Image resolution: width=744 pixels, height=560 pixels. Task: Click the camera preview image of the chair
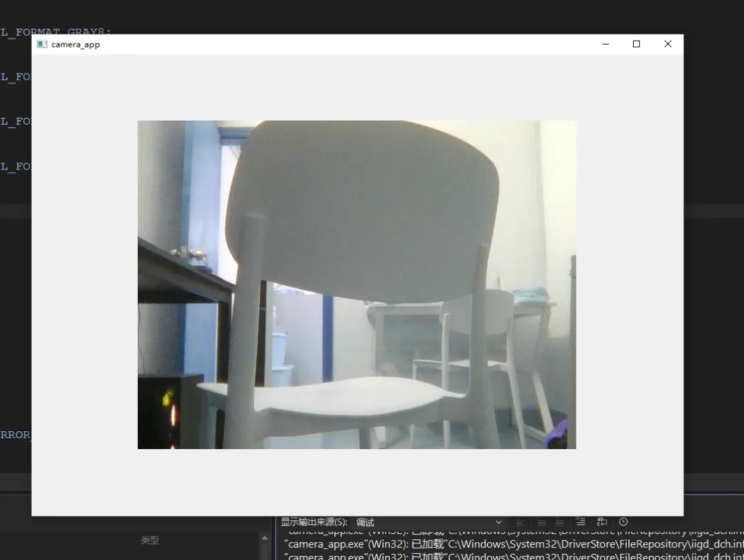(x=357, y=284)
